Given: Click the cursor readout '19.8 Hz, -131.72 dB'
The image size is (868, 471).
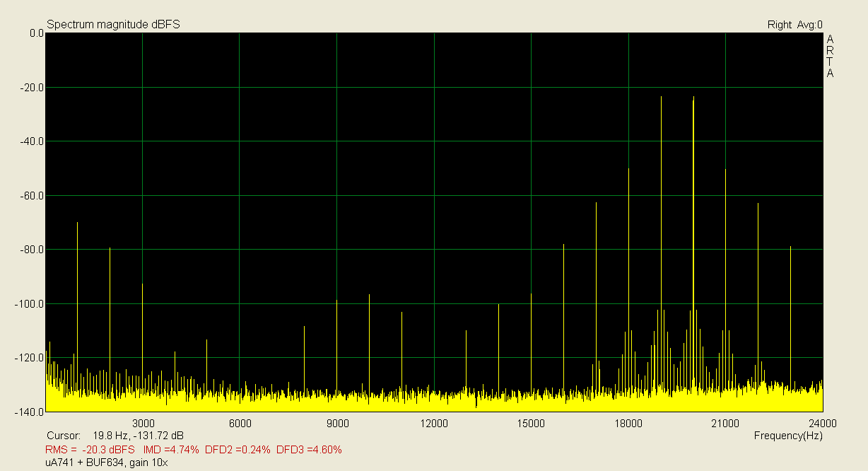Looking at the screenshot, I should (139, 436).
